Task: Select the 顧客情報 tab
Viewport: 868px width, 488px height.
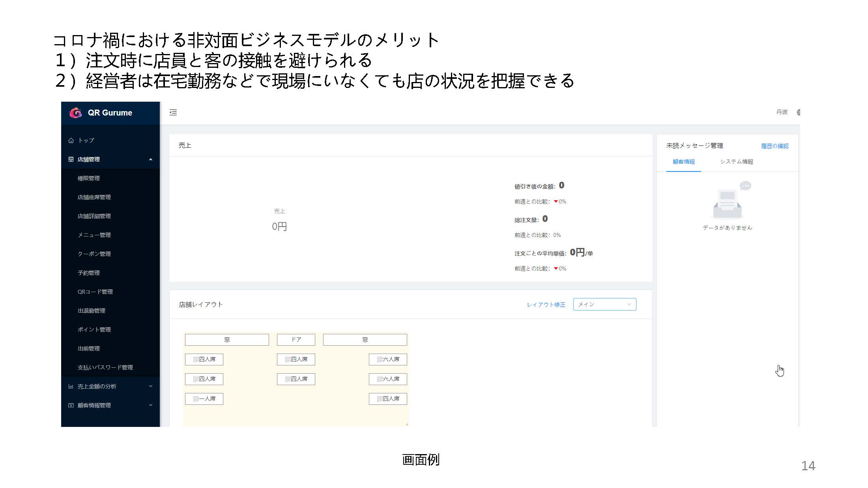Action: point(683,162)
